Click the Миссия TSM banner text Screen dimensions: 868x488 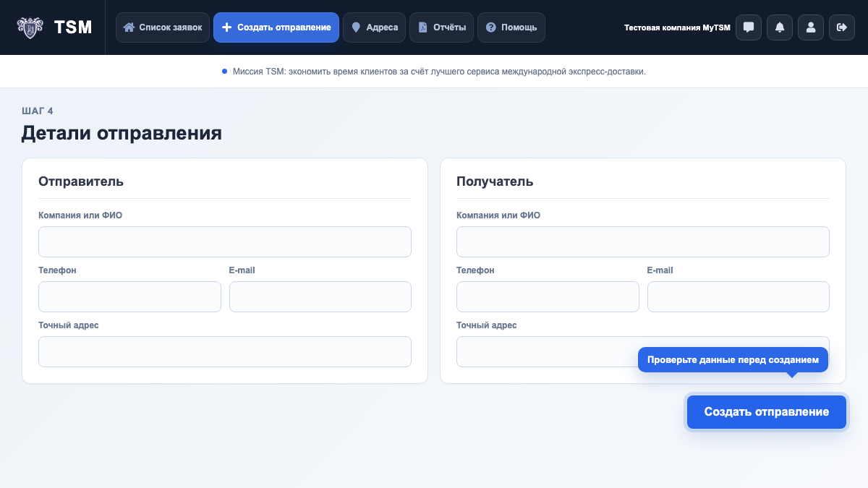[439, 72]
